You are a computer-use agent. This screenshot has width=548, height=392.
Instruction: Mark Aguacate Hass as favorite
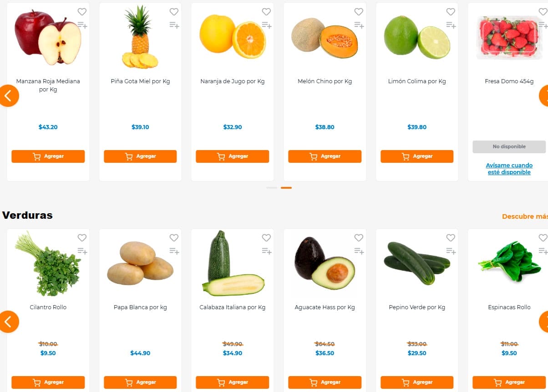click(x=359, y=238)
